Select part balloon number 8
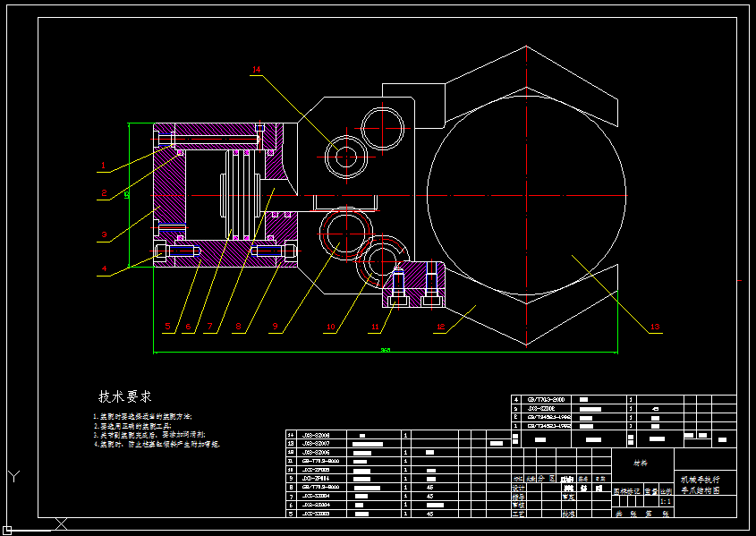The width and height of the screenshot is (756, 536). [x=238, y=327]
